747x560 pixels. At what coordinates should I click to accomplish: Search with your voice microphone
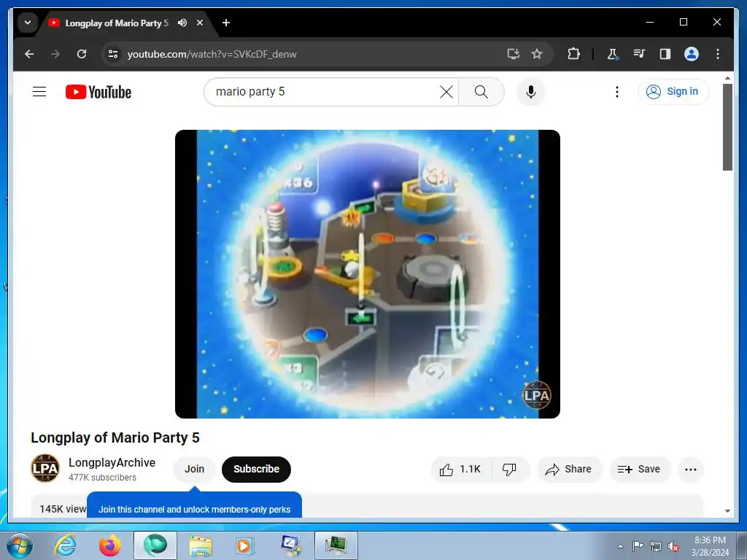[531, 91]
